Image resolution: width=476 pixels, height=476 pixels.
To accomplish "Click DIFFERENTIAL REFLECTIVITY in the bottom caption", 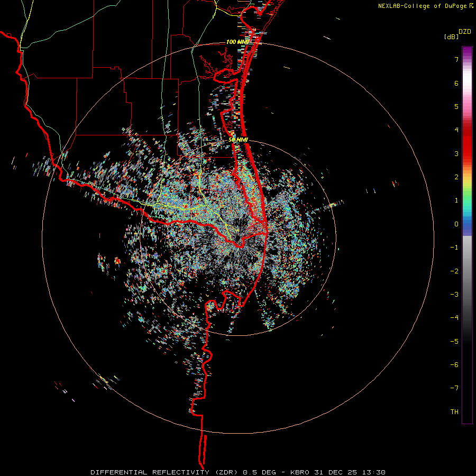I will click(x=150, y=472).
